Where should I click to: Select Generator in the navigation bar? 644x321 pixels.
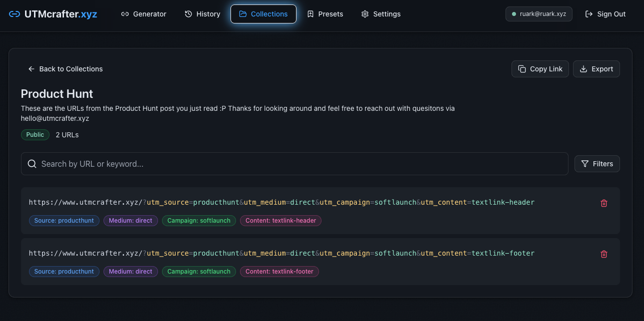click(x=144, y=14)
